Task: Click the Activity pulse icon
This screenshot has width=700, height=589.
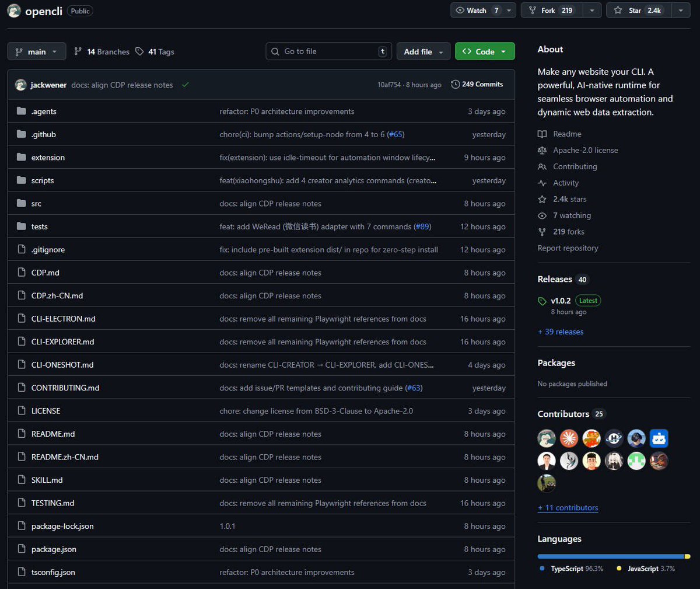Action: [542, 183]
